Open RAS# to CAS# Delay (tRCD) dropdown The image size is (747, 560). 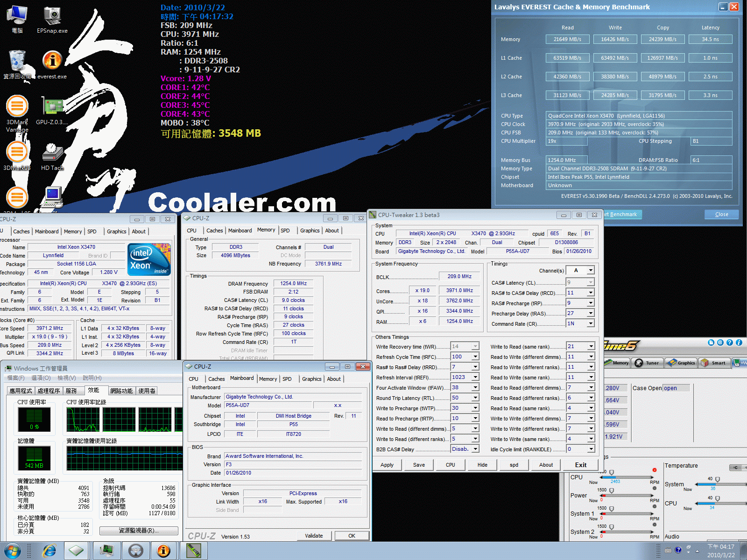pos(591,293)
